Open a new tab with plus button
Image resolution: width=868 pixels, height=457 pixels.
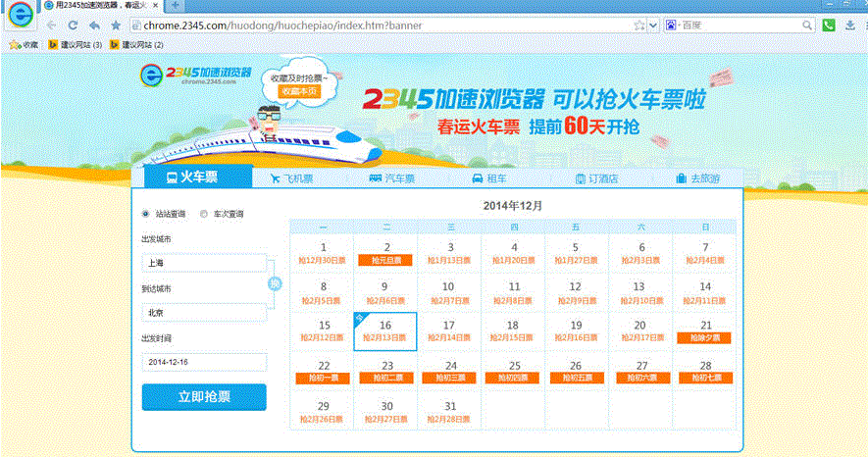click(x=175, y=6)
